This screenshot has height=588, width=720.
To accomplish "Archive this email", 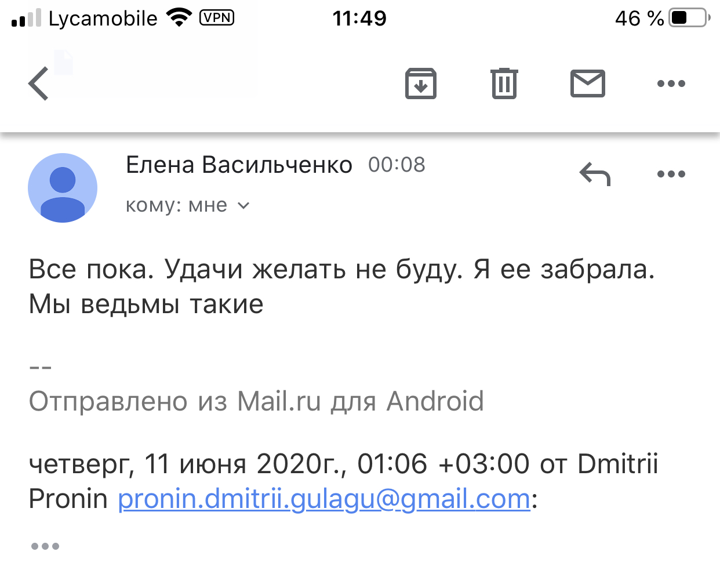I will [420, 84].
